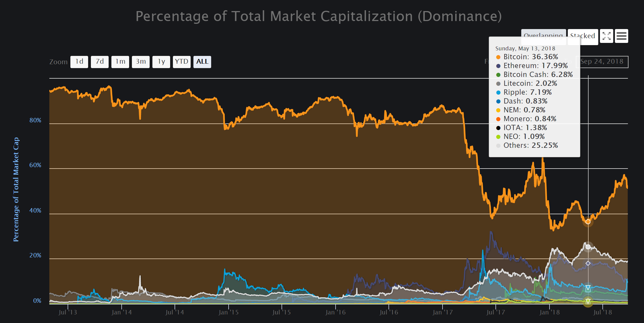This screenshot has width=644, height=323.
Task: Click the Jan '17 x-axis label
Action: 443,312
